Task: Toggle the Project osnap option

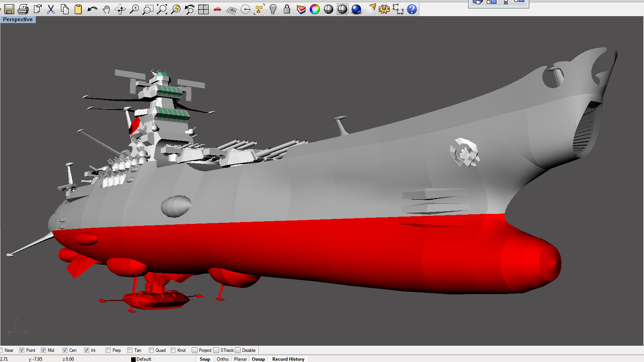Action: 195,350
